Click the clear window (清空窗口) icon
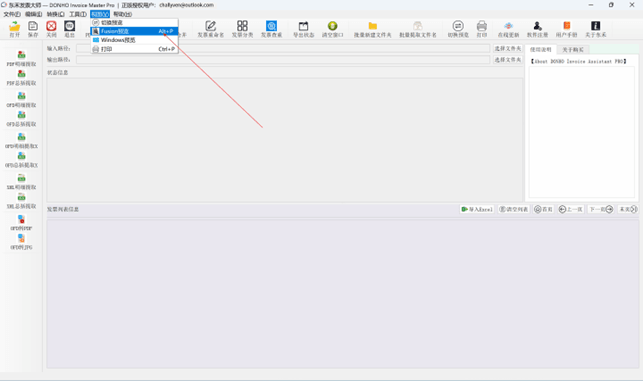 tap(333, 29)
